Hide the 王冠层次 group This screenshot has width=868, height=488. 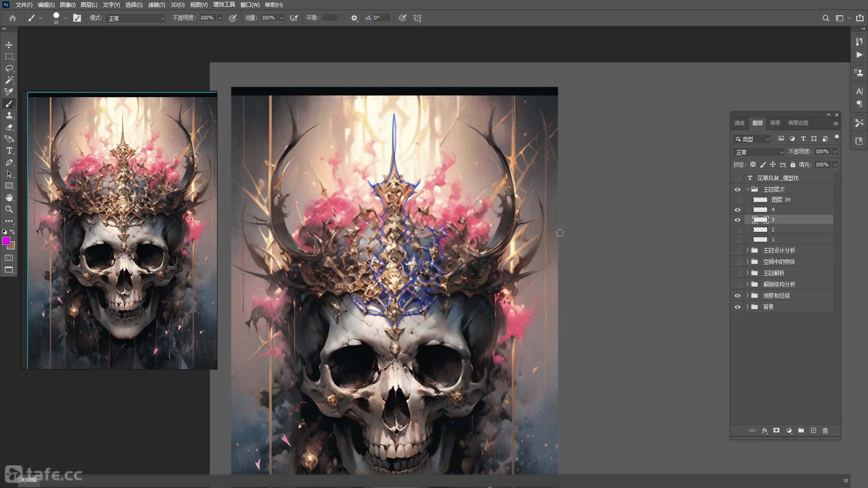(x=737, y=189)
